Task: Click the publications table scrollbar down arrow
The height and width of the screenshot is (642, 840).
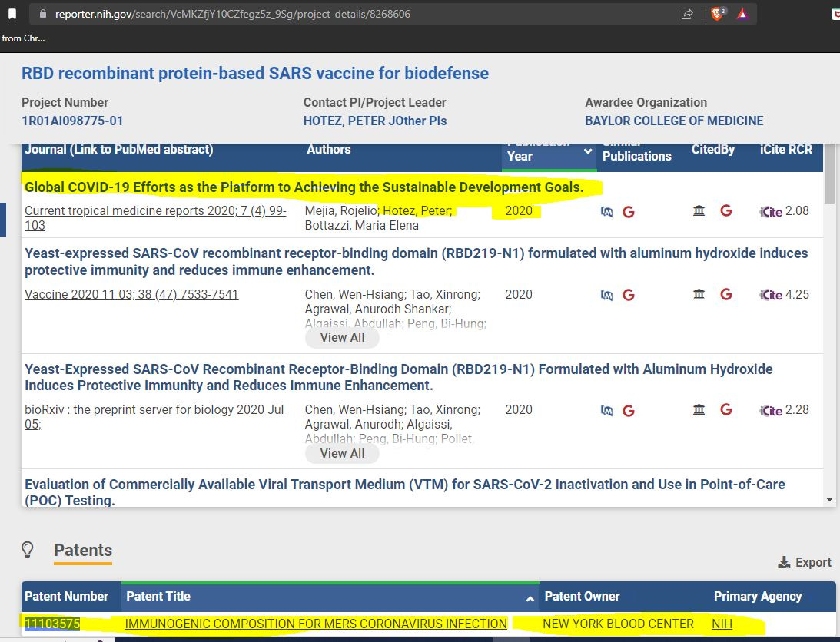Action: tap(829, 500)
